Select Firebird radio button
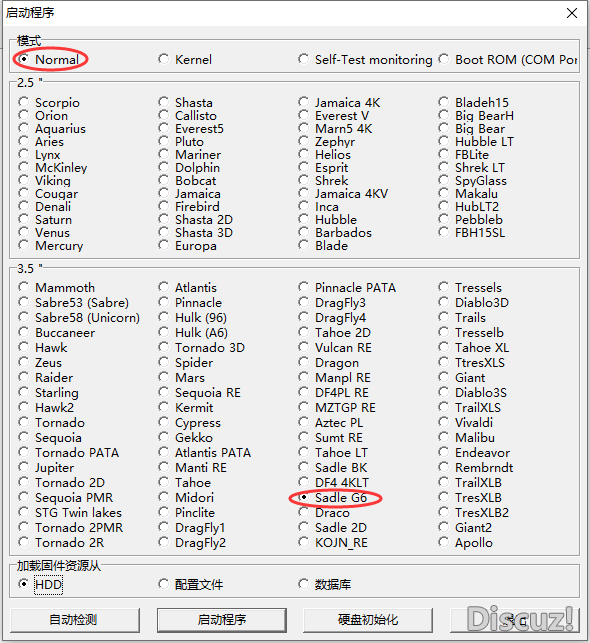 coord(164,206)
